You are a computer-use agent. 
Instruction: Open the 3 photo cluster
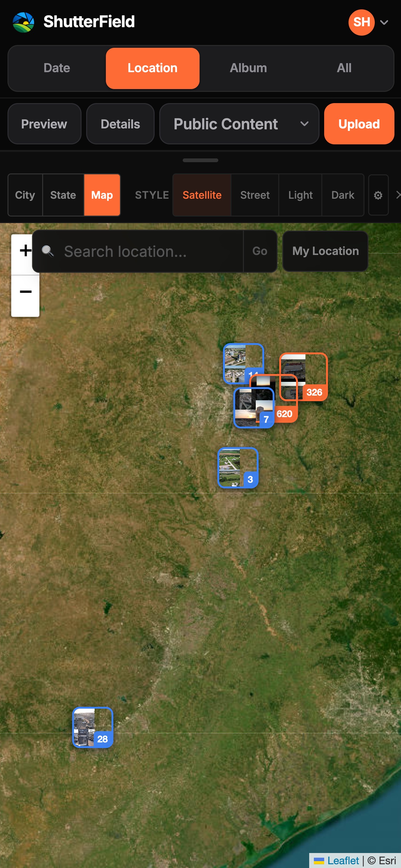(238, 468)
